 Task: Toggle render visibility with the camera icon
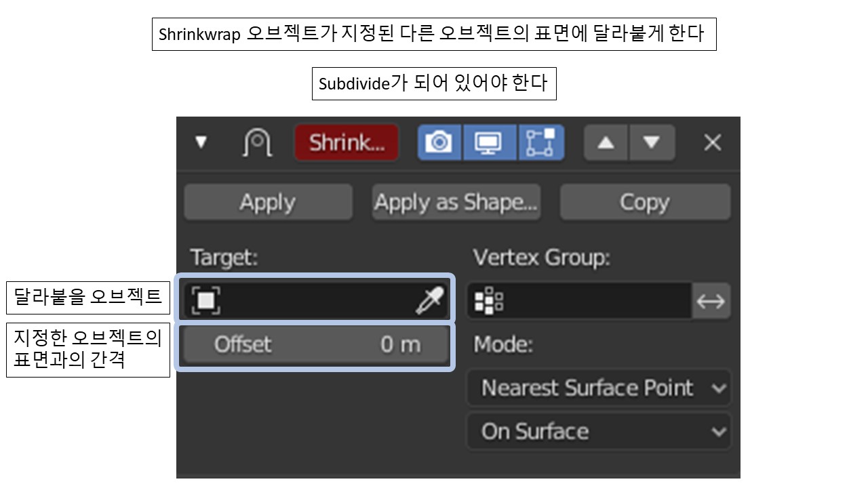pyautogui.click(x=439, y=142)
